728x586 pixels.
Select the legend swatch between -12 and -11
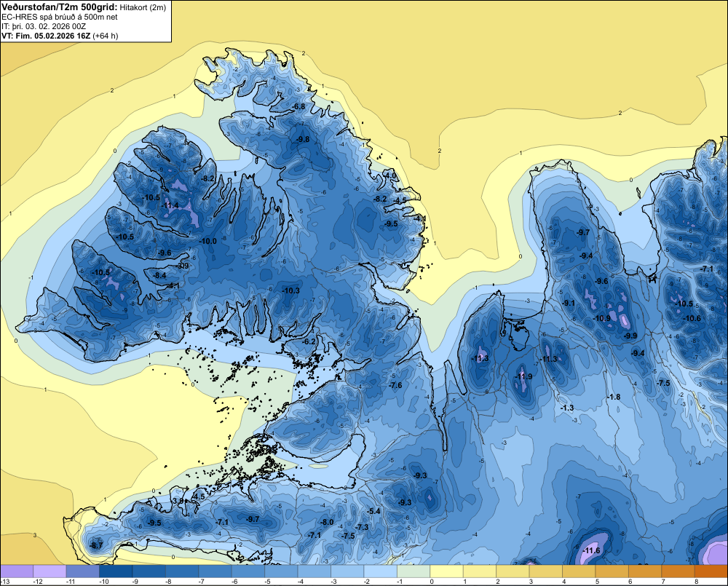[x=50, y=571]
